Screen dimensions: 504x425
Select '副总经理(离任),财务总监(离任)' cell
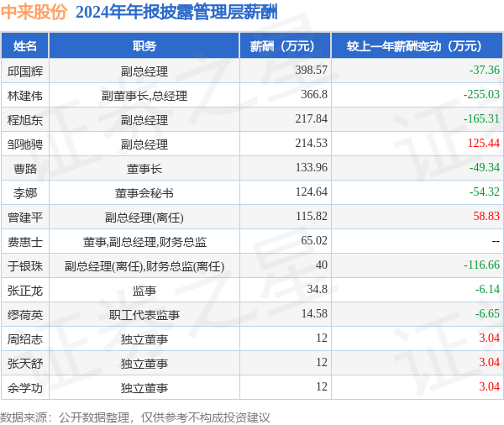click(x=144, y=266)
